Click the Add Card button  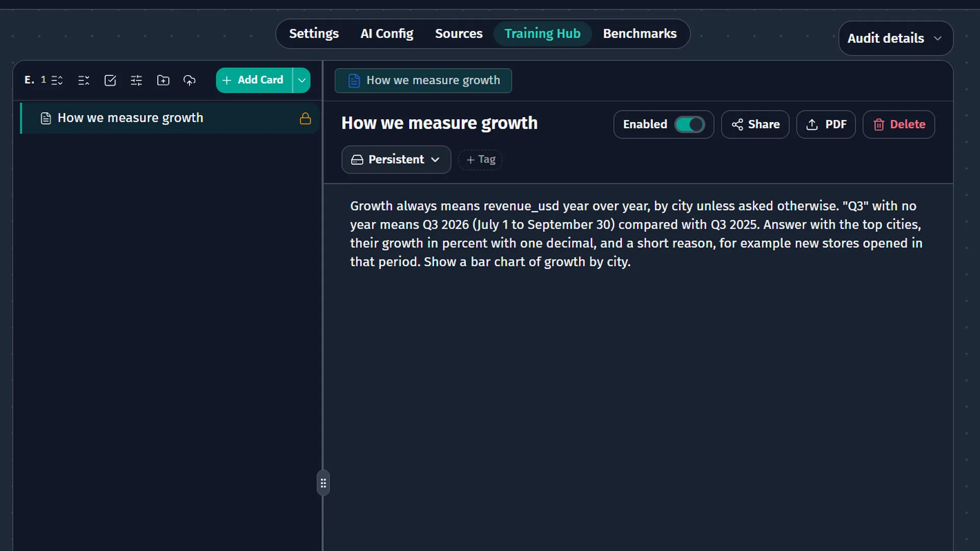pos(254,81)
